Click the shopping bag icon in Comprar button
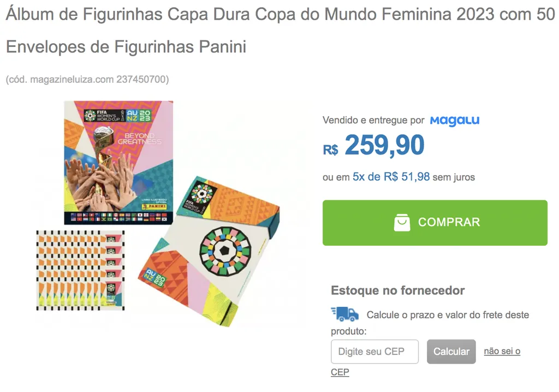This screenshot has height=392, width=559. coord(402,223)
